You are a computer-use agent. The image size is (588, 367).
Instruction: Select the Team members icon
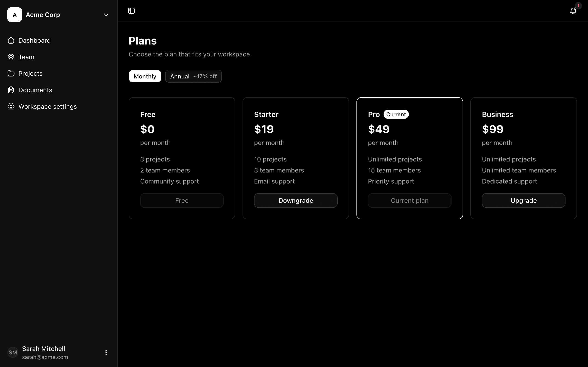(11, 57)
